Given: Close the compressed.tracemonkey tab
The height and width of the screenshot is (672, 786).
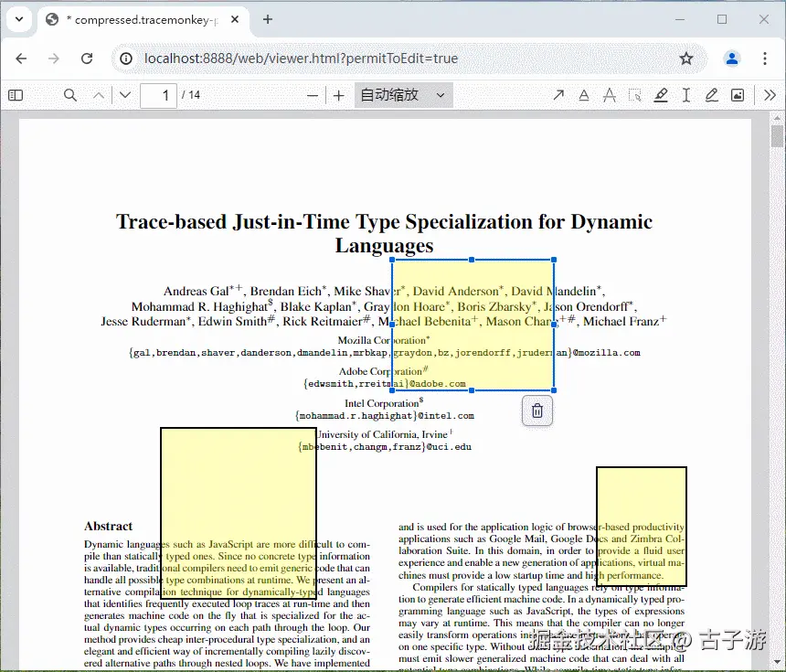Looking at the screenshot, I should point(235,19).
